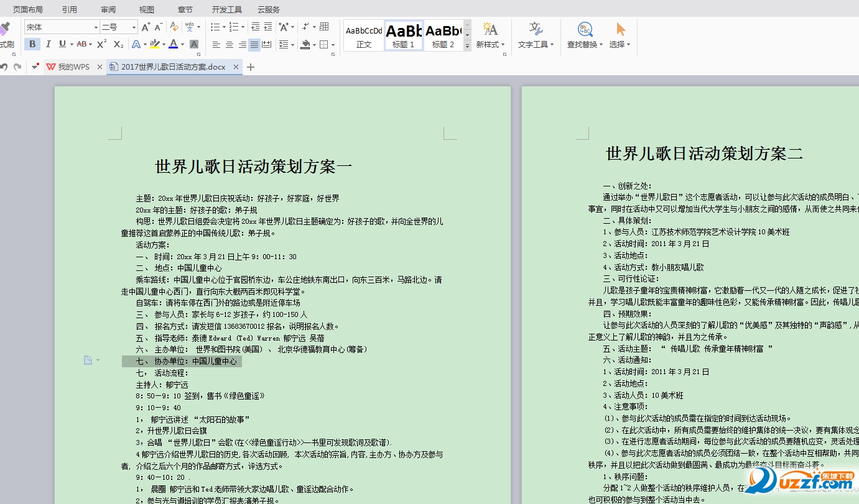This screenshot has width=859, height=504.
Task: Close 2017世界儿歌日活动方案.docx tab
Action: pyautogui.click(x=236, y=67)
